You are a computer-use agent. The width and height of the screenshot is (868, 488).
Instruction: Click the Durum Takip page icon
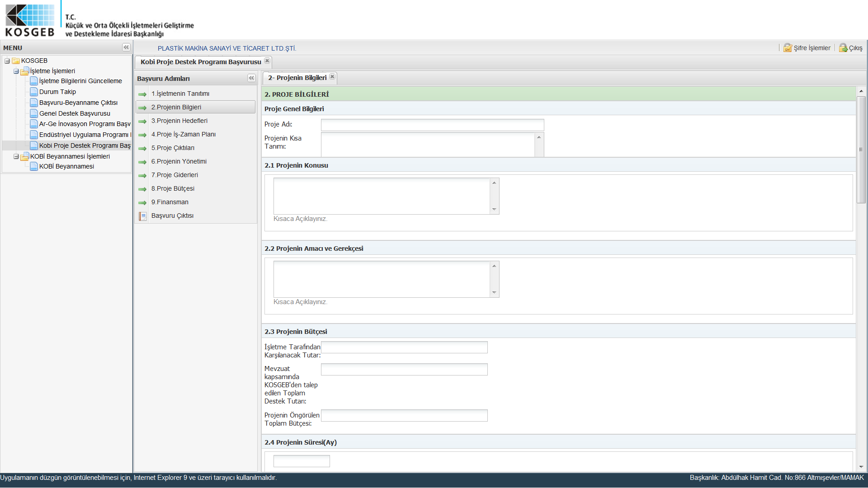coord(34,91)
